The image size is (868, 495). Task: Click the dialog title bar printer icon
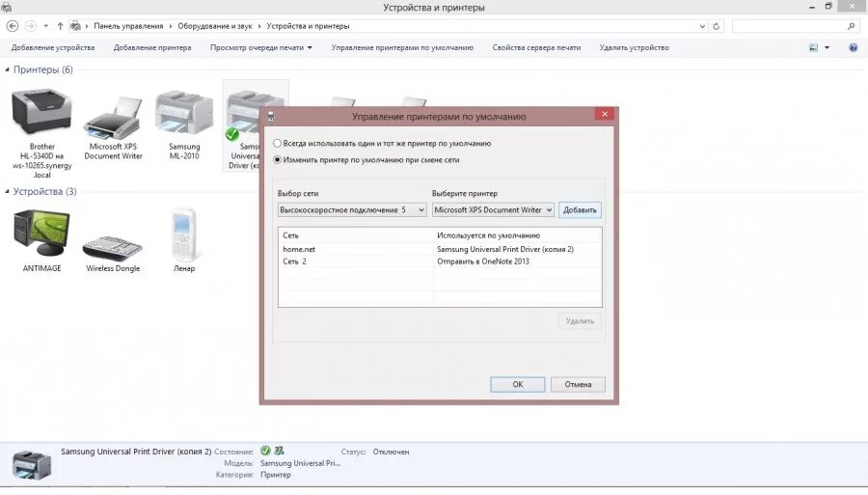271,117
